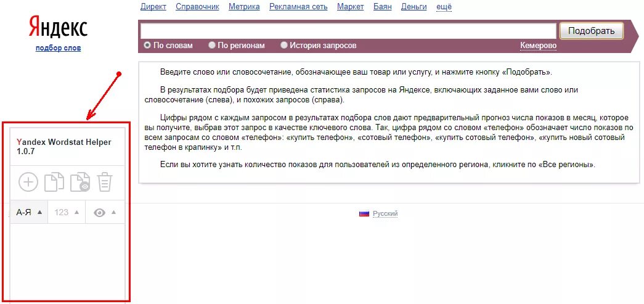Click the Подобрать button

592,31
